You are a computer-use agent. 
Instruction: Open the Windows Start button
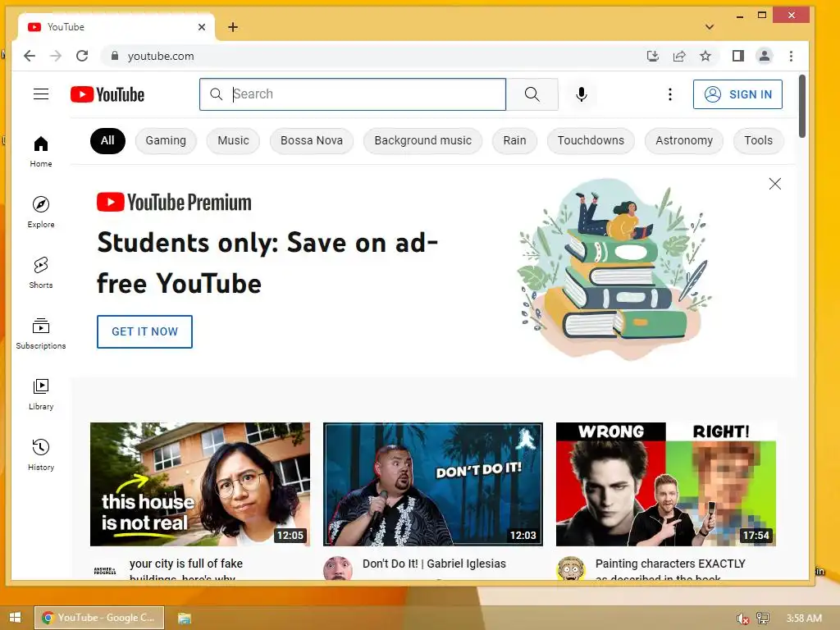tap(15, 618)
